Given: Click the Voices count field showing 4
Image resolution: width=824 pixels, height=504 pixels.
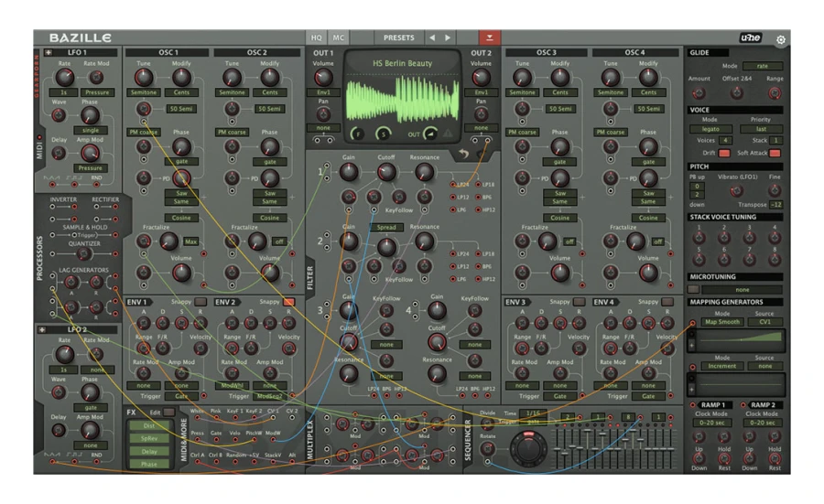Looking at the screenshot, I should (725, 141).
